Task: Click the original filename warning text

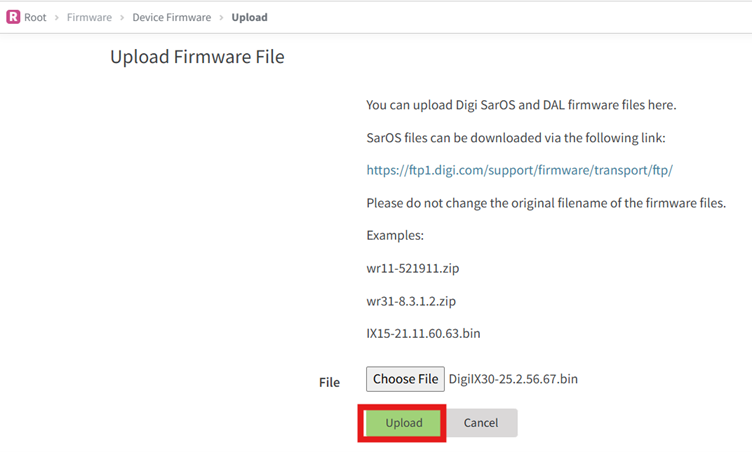Action: (545, 203)
